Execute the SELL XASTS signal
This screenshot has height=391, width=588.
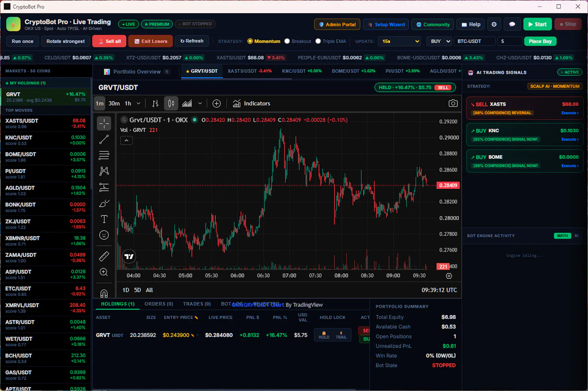click(570, 113)
